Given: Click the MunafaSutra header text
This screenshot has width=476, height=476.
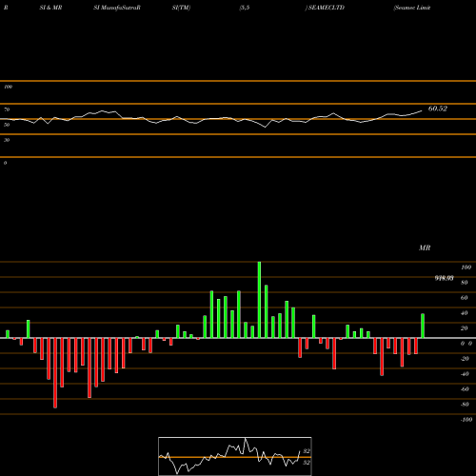Looking at the screenshot, I should coord(119,8).
